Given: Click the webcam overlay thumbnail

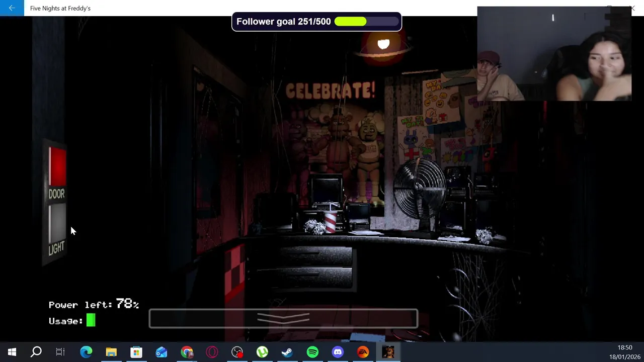Looking at the screenshot, I should coord(554,54).
